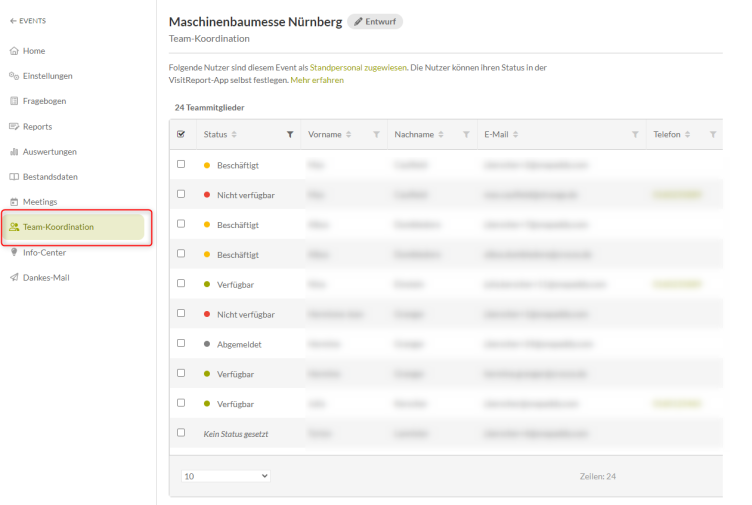
Task: Click the red dot beside first Nicht verfügbar
Action: pyautogui.click(x=207, y=195)
